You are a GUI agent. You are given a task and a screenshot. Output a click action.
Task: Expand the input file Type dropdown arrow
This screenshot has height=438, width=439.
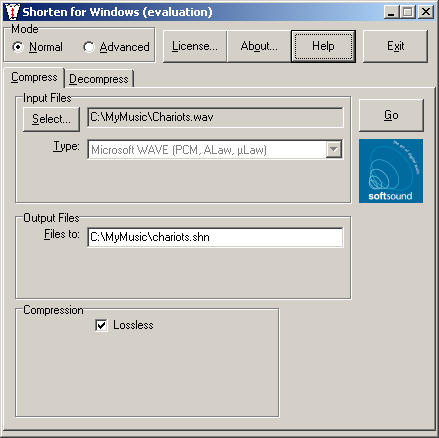point(334,150)
